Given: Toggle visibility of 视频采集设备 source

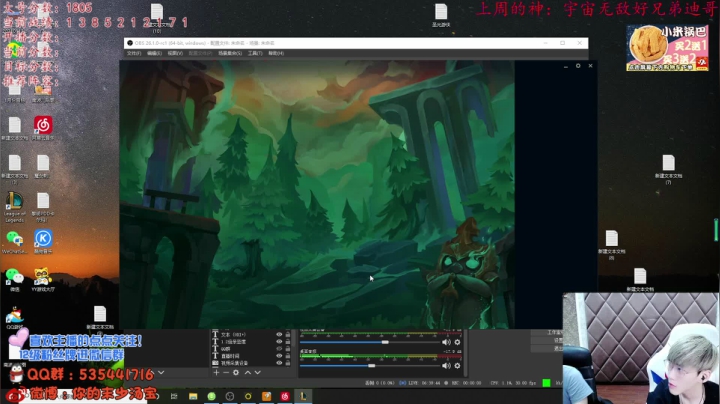Looking at the screenshot, I should pos(279,363).
